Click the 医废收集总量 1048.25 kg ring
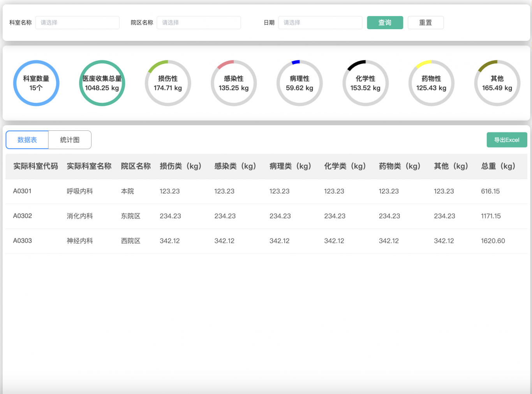The height and width of the screenshot is (394, 532). (x=102, y=83)
